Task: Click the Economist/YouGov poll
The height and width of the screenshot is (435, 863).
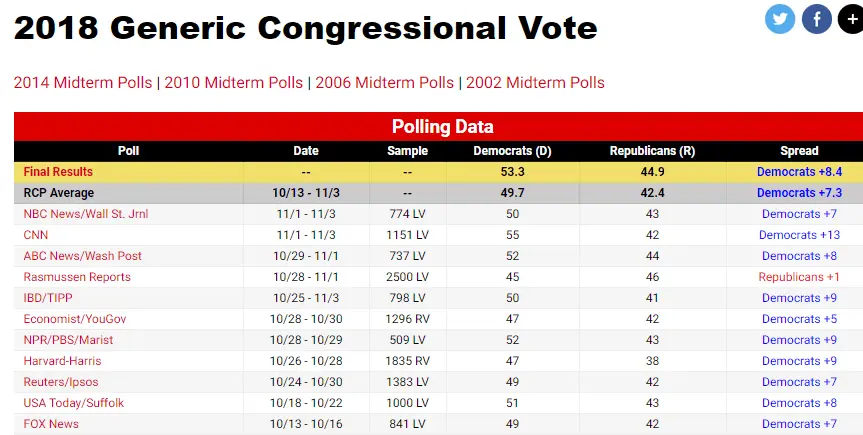Action: 75,319
